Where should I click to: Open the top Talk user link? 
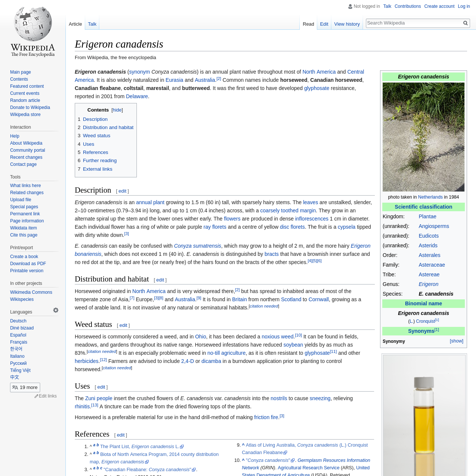387,6
